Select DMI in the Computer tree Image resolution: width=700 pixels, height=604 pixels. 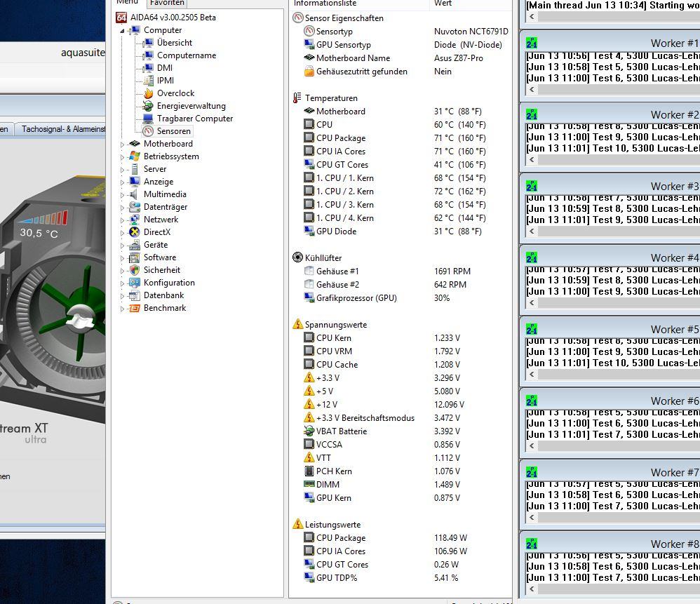[x=165, y=68]
